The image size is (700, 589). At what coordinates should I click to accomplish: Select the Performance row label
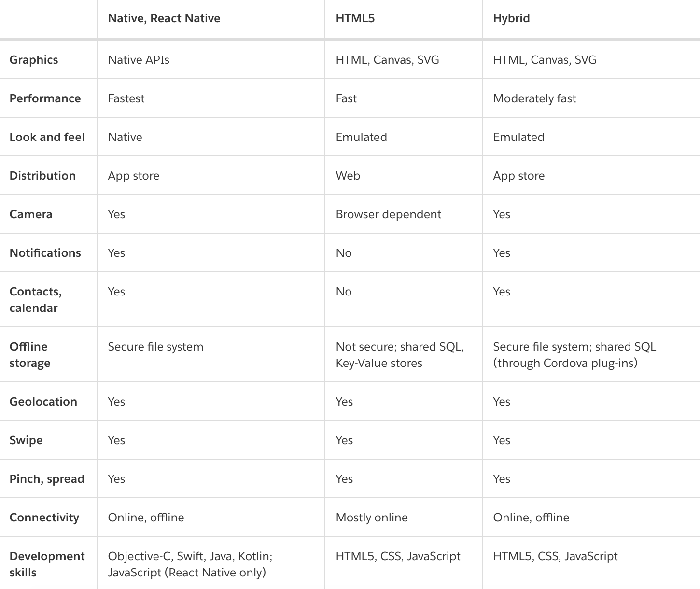click(45, 98)
